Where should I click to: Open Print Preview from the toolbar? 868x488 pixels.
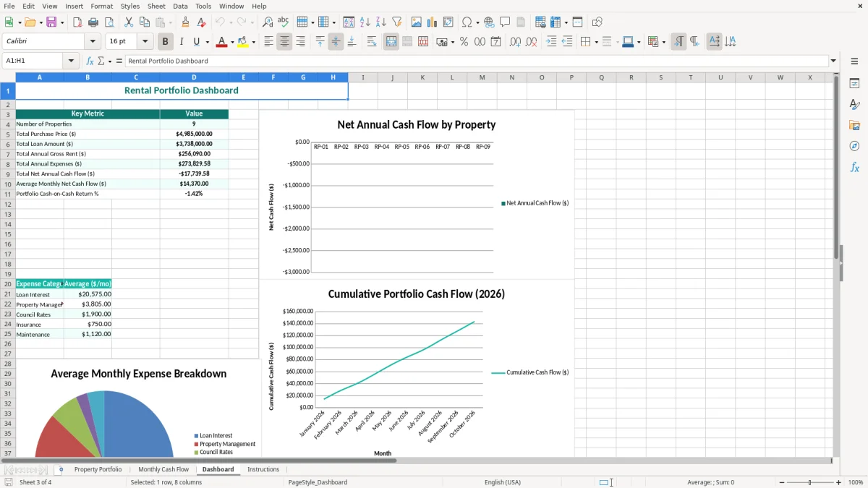point(109,22)
